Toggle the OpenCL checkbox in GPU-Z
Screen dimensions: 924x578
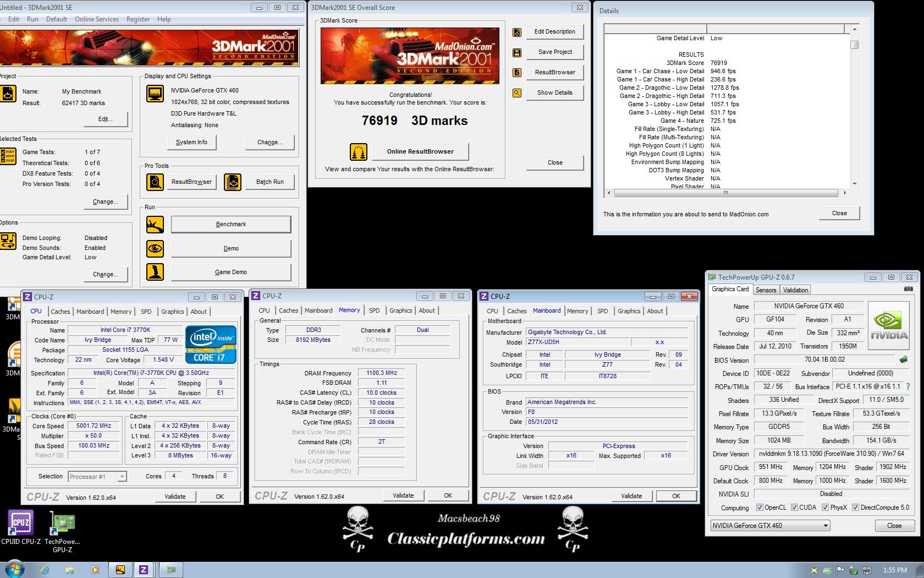click(760, 508)
